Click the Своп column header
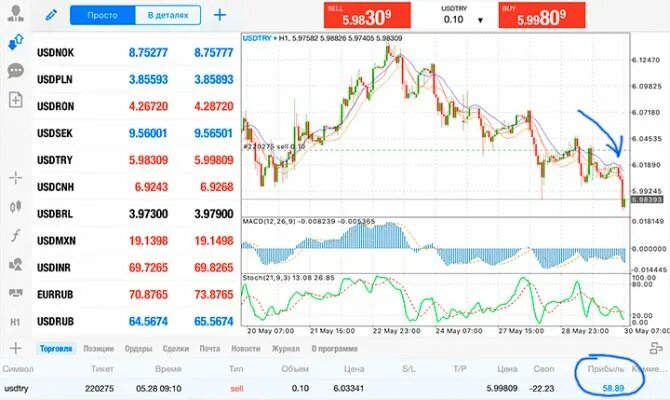This screenshot has width=670, height=400. click(544, 369)
